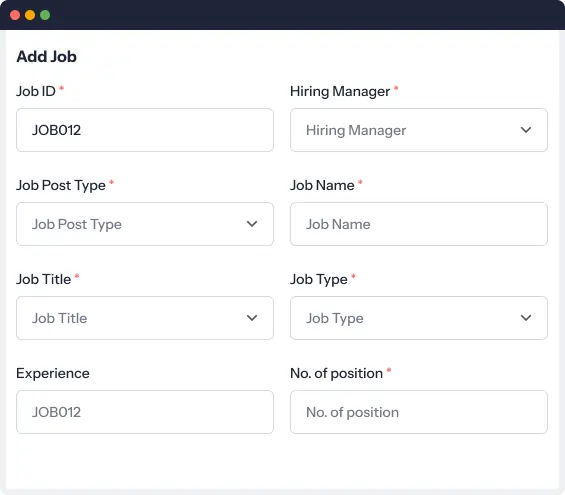Select the Experience input field
Viewport: 565px width, 495px height.
145,412
